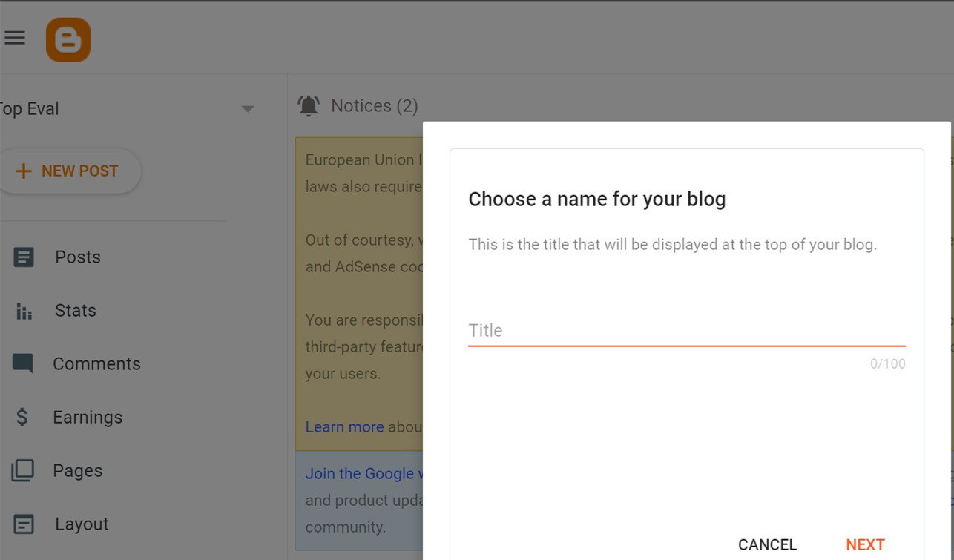The width and height of the screenshot is (954, 560).
Task: Open the hamburger main menu
Action: (x=14, y=38)
